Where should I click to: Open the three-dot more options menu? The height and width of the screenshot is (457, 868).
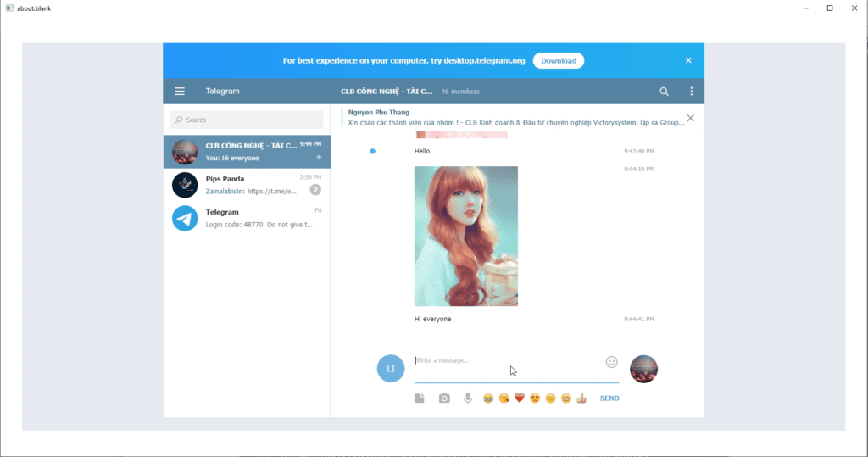pyautogui.click(x=692, y=92)
